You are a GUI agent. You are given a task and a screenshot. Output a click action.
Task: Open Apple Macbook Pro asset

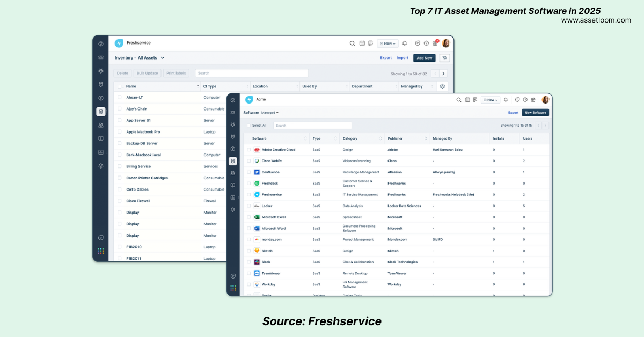[143, 132]
